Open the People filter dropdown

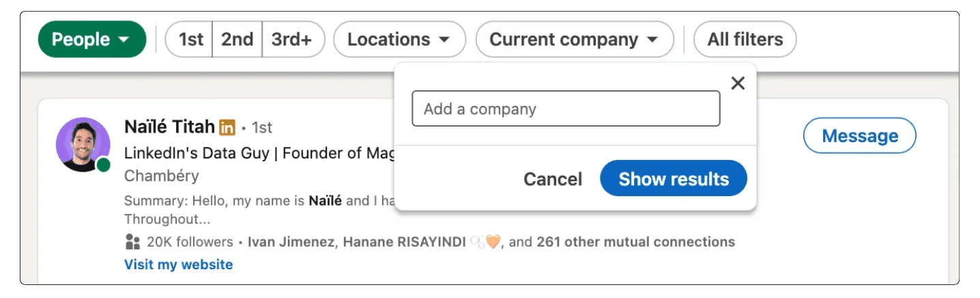92,40
